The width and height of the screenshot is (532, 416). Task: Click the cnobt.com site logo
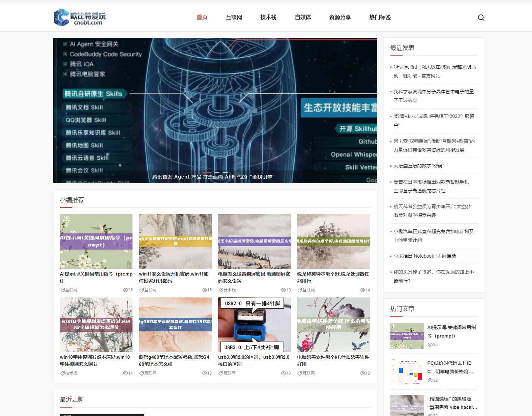pyautogui.click(x=80, y=18)
